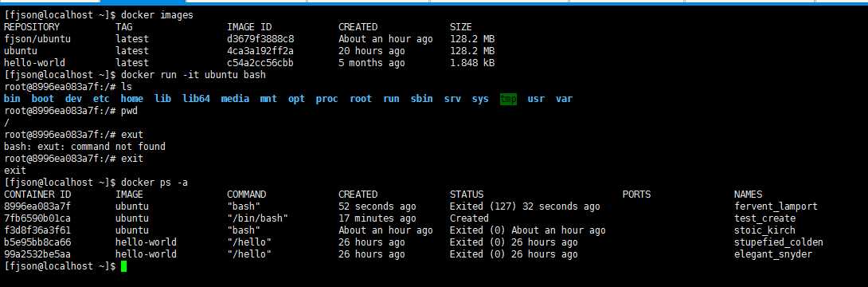Click the fervent_lamport container name
The image size is (868, 287).
776,206
